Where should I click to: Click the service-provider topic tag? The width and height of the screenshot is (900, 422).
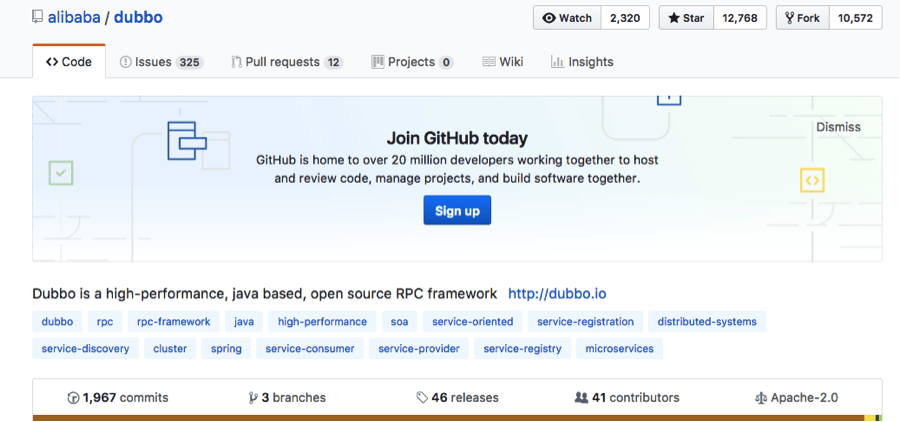coord(419,349)
